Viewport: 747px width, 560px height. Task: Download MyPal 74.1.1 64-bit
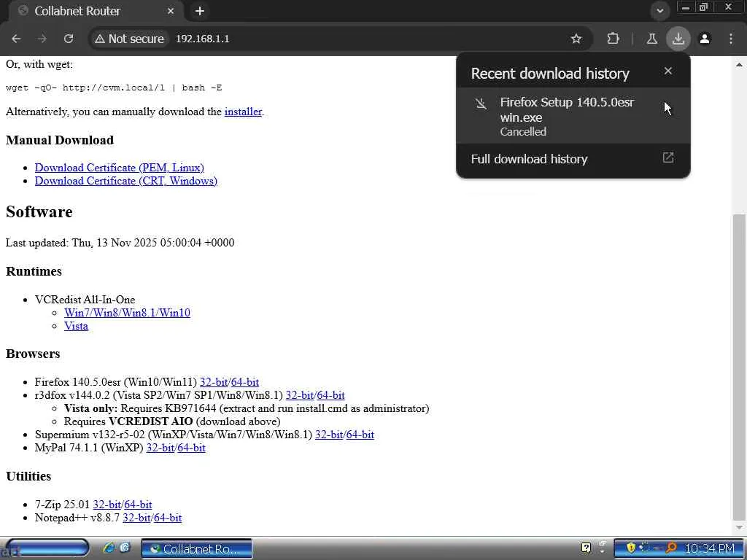pyautogui.click(x=191, y=448)
